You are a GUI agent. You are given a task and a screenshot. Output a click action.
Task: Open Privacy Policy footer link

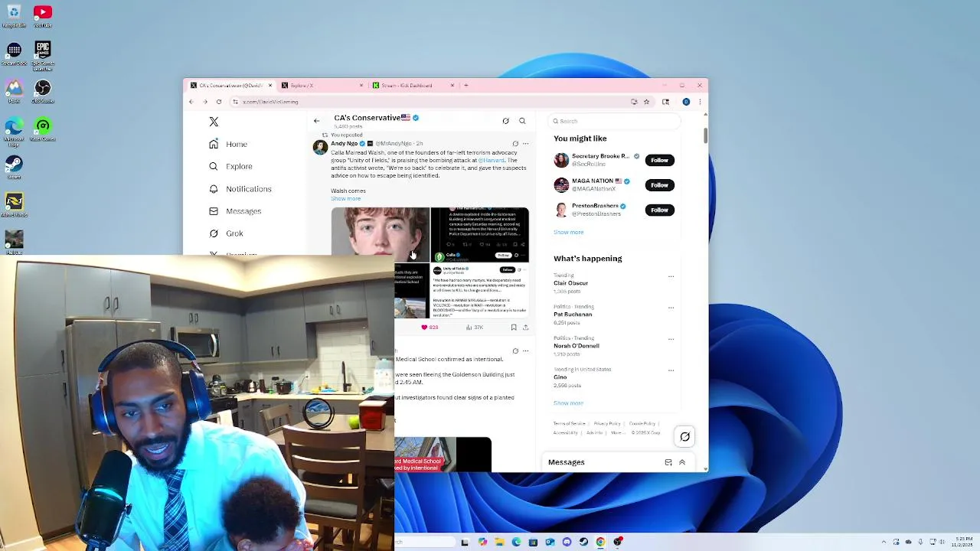pos(607,424)
